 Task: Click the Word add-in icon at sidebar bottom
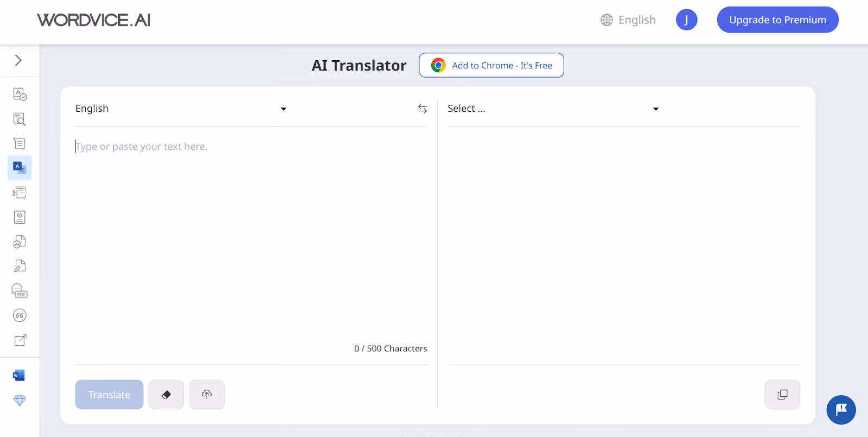click(18, 375)
